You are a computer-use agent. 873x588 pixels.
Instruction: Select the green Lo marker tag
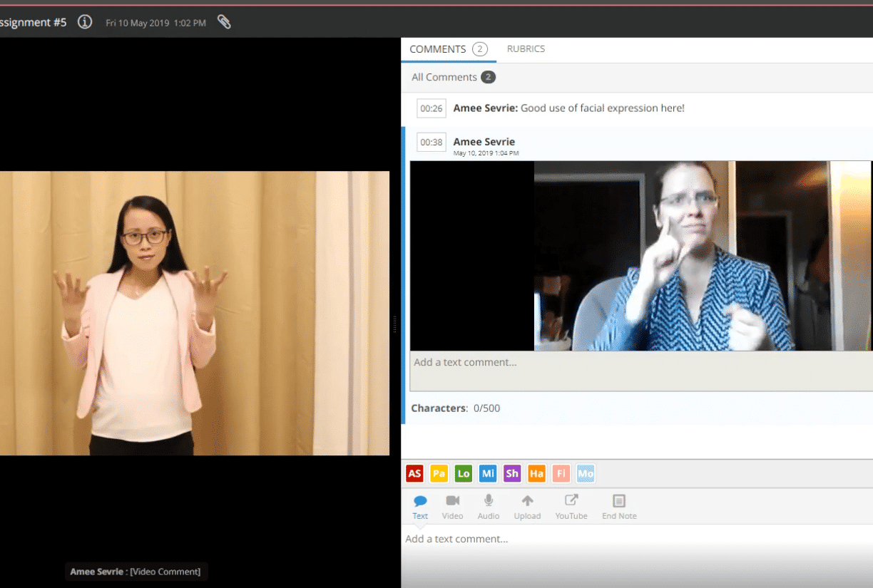[x=464, y=473]
